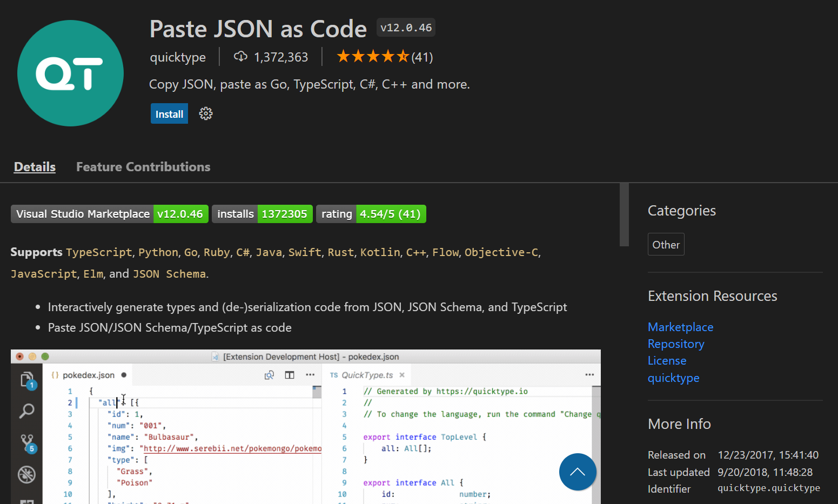
Task: Open the Repository link
Action: (x=676, y=344)
